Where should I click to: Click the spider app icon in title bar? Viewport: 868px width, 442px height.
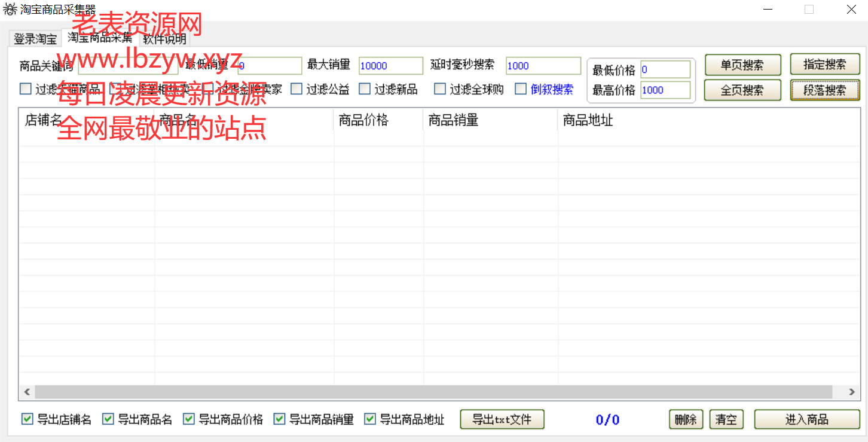click(x=10, y=10)
